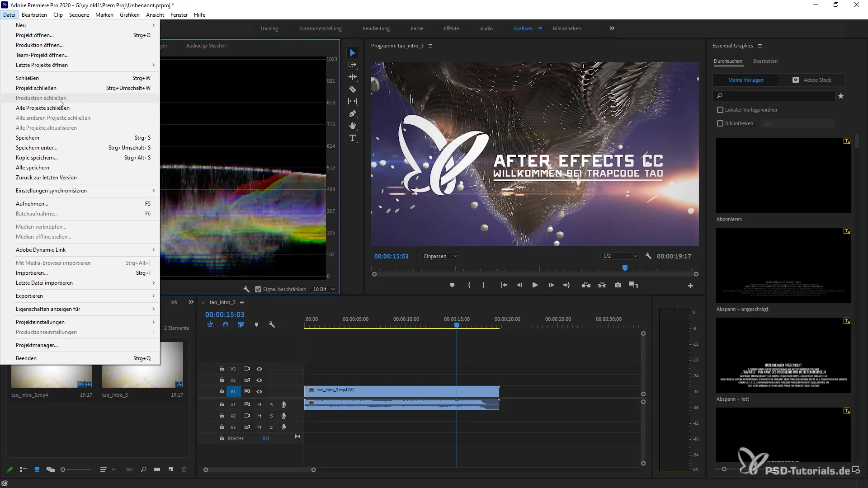Click Find magnifier in Project panel
Image resolution: width=868 pixels, height=488 pixels.
pos(143,469)
